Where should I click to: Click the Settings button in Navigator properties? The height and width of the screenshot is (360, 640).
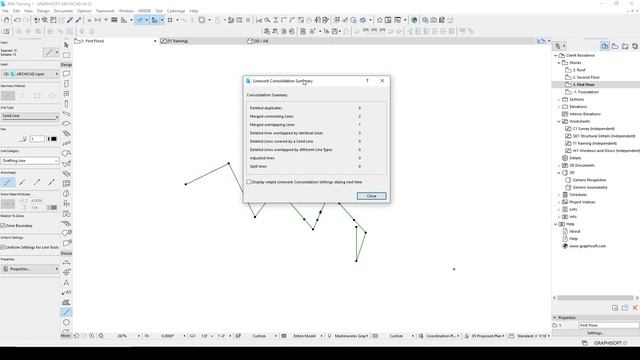(596, 333)
